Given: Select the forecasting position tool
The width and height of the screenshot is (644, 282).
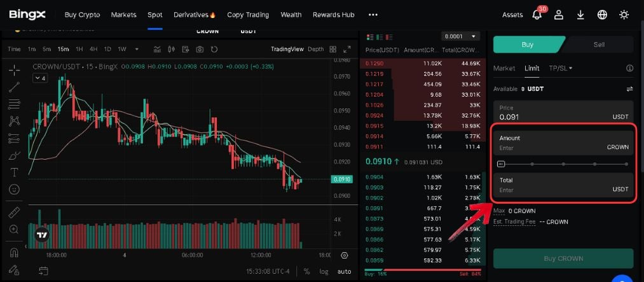Looking at the screenshot, I should [x=15, y=139].
